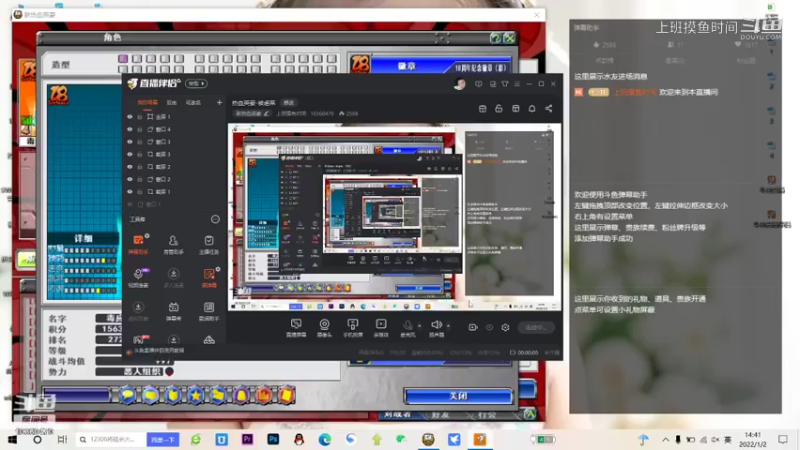800x450 pixels.
Task: Open toolbox more-options circle button
Action: coord(215,219)
